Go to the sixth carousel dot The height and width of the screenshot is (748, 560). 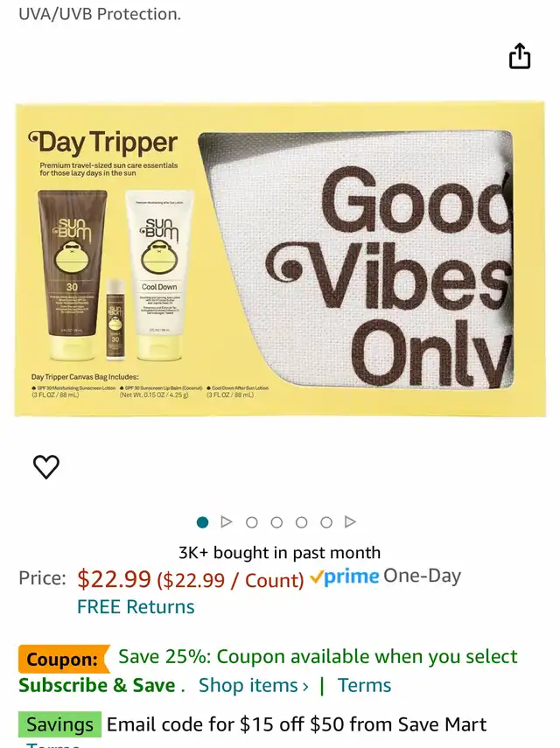click(x=325, y=522)
